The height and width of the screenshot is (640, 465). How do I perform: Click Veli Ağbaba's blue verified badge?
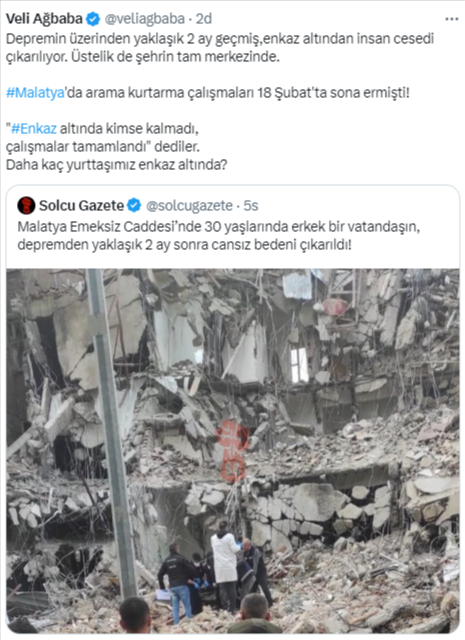[x=93, y=19]
